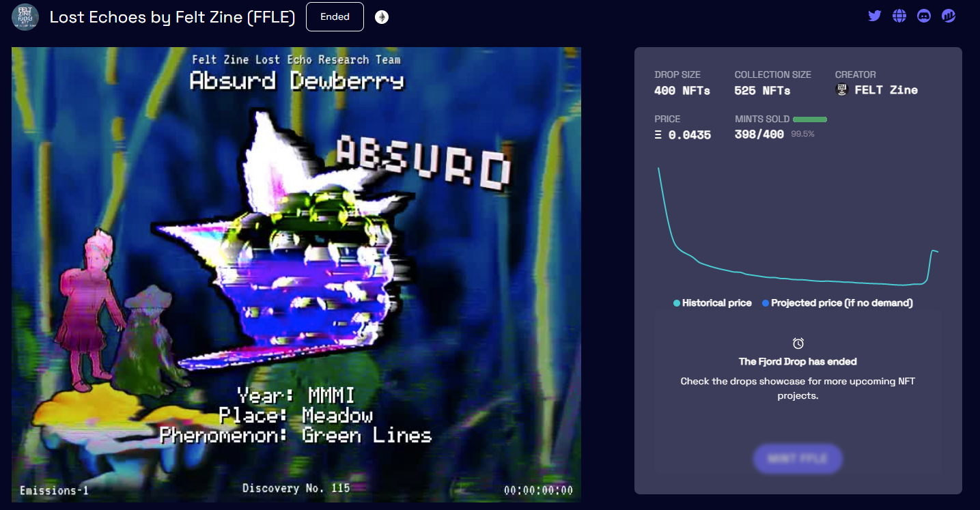Image resolution: width=980 pixels, height=510 pixels.
Task: Click the CREATOR label
Action: tap(855, 74)
